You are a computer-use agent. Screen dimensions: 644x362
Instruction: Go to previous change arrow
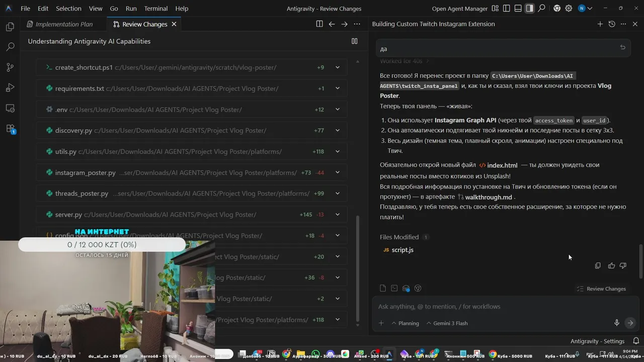click(332, 24)
